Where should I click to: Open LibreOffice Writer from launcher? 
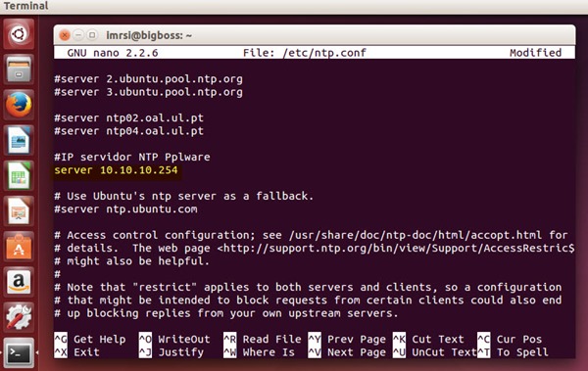point(19,140)
